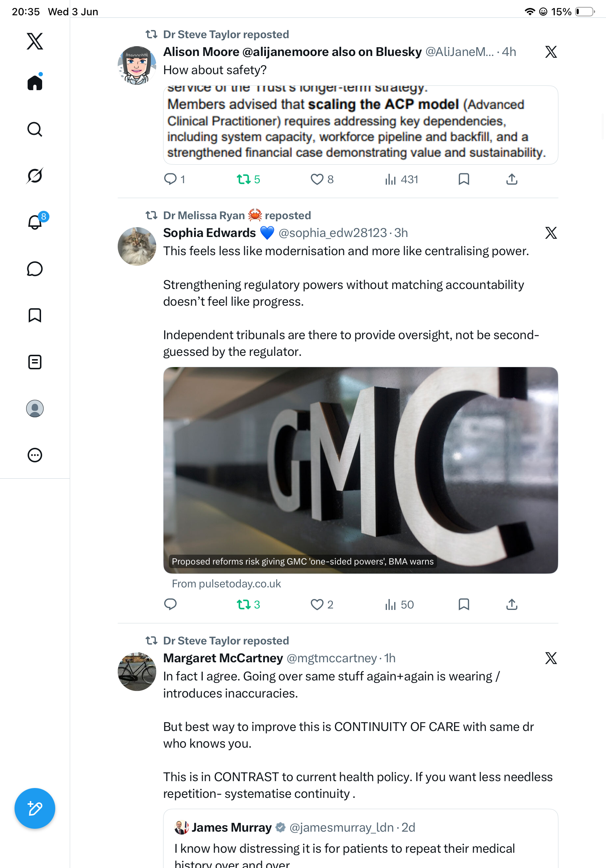606x868 pixels.
Task: Compose a new post with blue button
Action: click(35, 808)
